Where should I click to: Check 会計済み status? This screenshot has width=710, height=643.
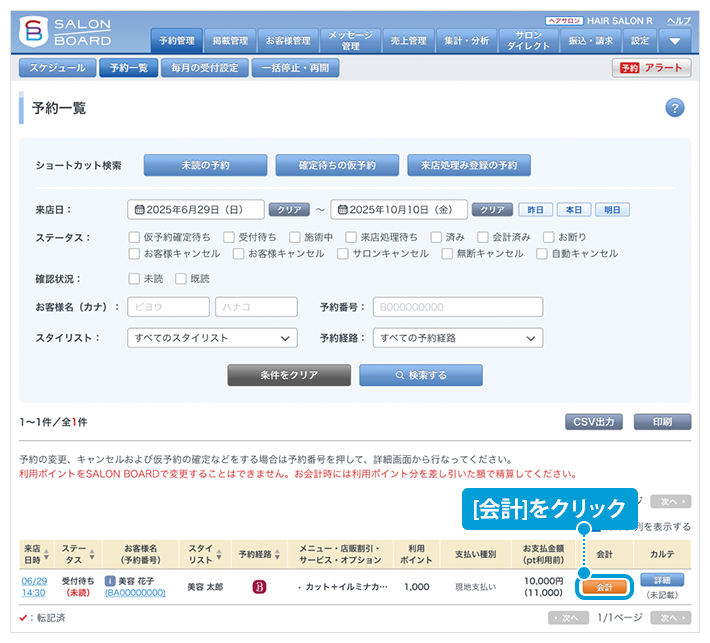483,237
